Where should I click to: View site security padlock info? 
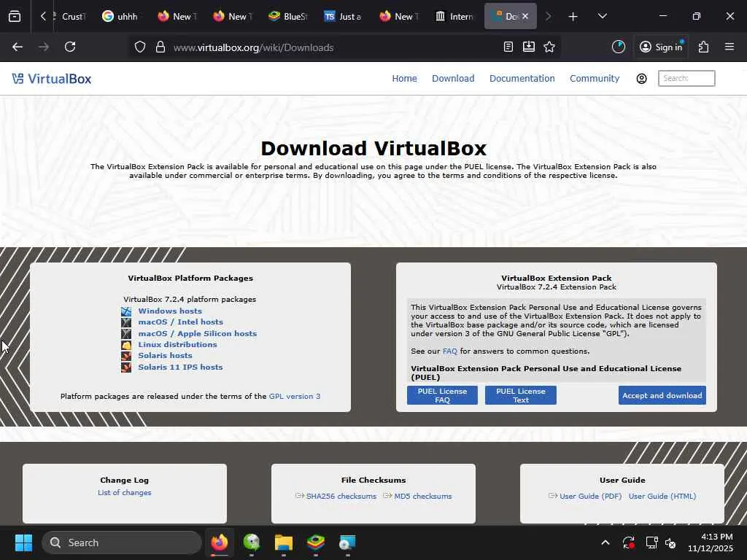(160, 47)
